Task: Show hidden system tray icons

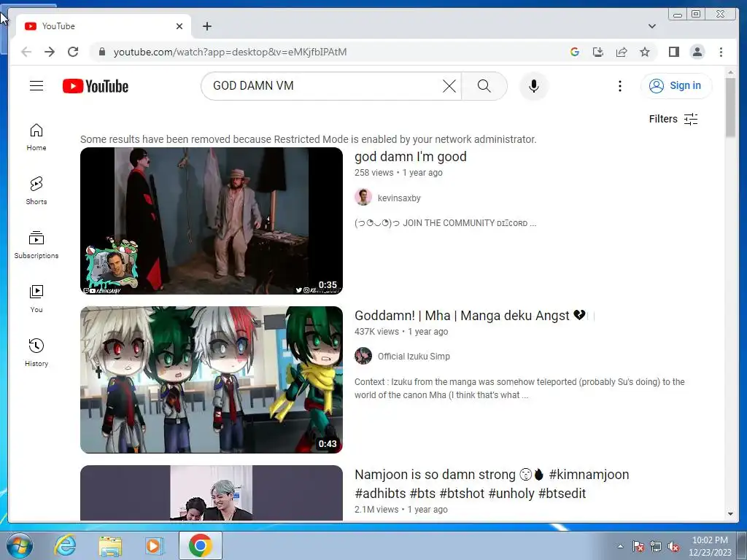Action: [x=620, y=547]
